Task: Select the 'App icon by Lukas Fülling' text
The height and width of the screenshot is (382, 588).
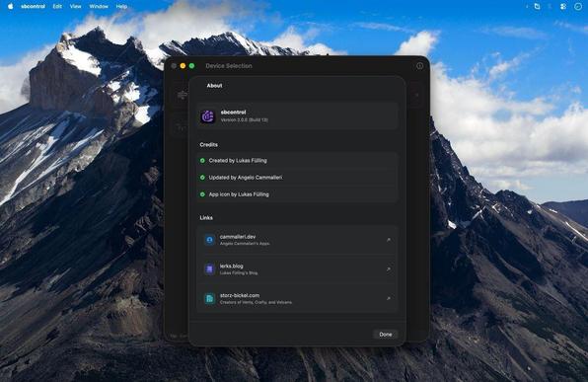Action: [x=239, y=194]
